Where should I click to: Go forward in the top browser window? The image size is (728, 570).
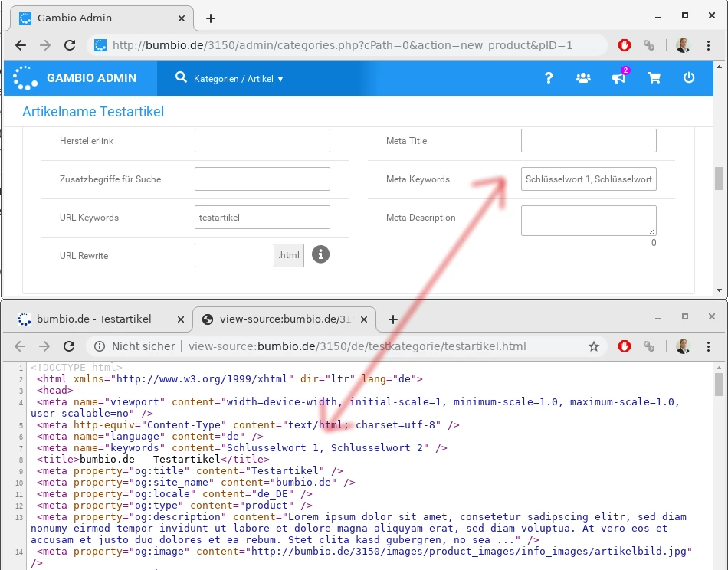(x=45, y=45)
